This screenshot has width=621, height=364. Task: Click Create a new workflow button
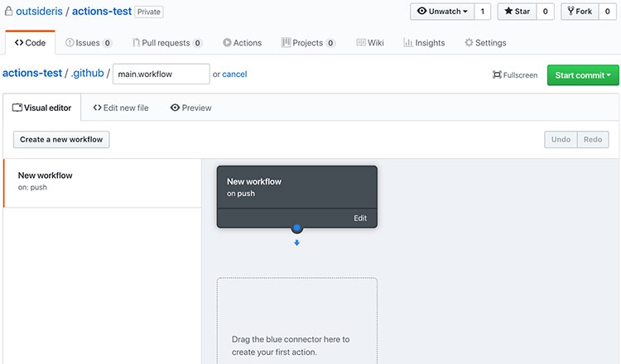pos(61,140)
